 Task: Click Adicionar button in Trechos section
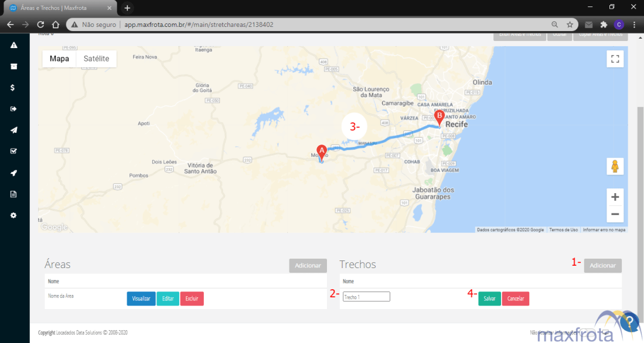(602, 266)
